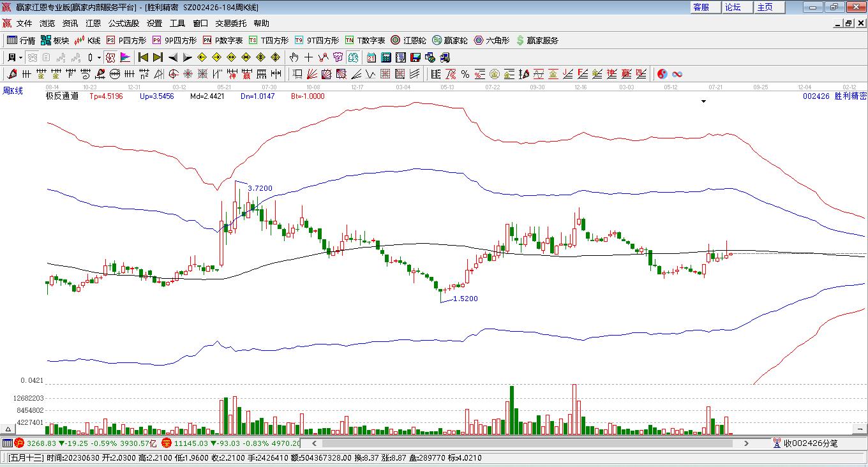Select the plain percent (%) tool
This screenshot has width=868, height=467.
[465, 74]
